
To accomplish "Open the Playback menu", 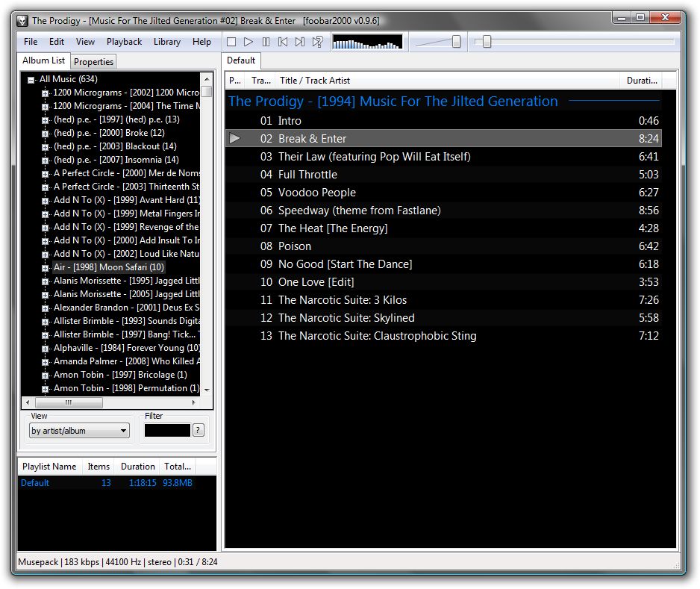I will pos(124,42).
